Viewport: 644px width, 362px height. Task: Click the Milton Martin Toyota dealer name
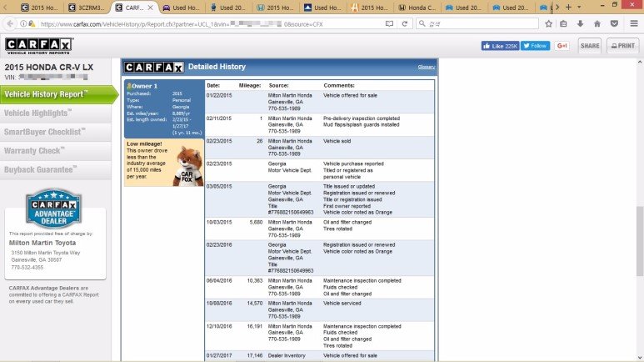pos(42,243)
